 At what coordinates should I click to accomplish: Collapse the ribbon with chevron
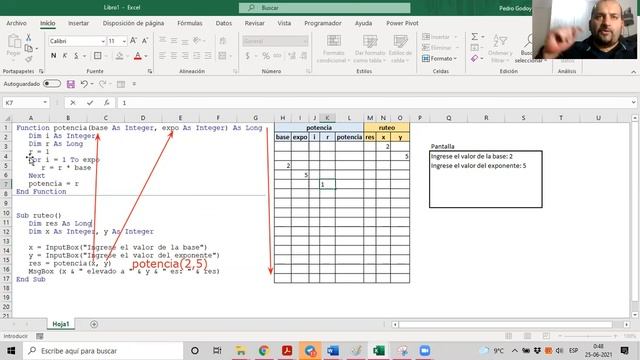point(633,72)
